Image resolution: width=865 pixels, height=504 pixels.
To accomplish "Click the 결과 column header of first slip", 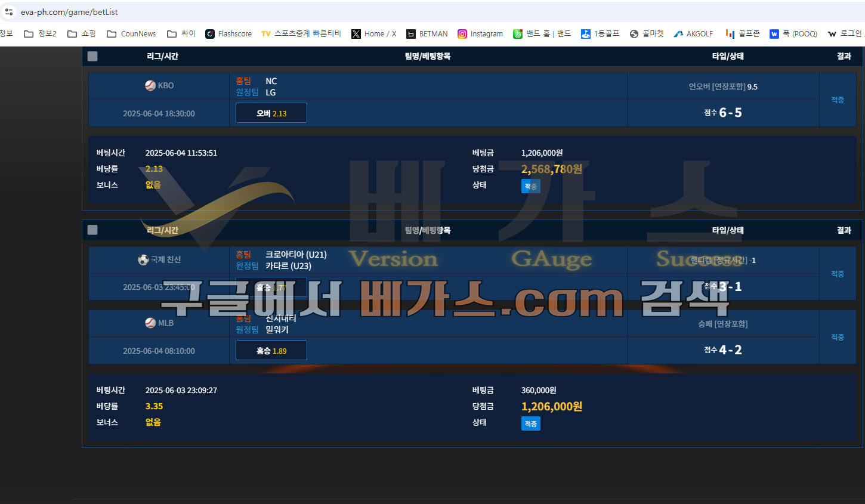I will [x=844, y=56].
